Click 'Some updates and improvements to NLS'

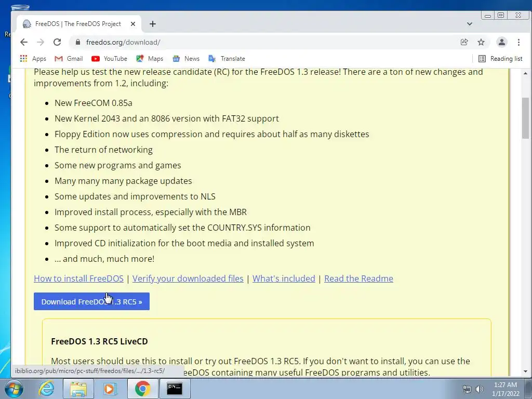click(135, 196)
